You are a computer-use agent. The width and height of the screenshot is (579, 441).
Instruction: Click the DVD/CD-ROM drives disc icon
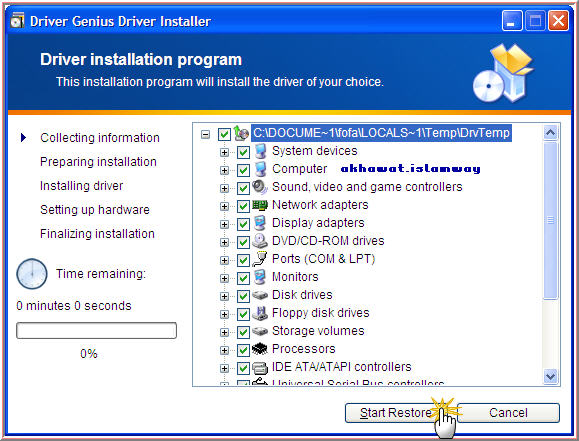(260, 241)
